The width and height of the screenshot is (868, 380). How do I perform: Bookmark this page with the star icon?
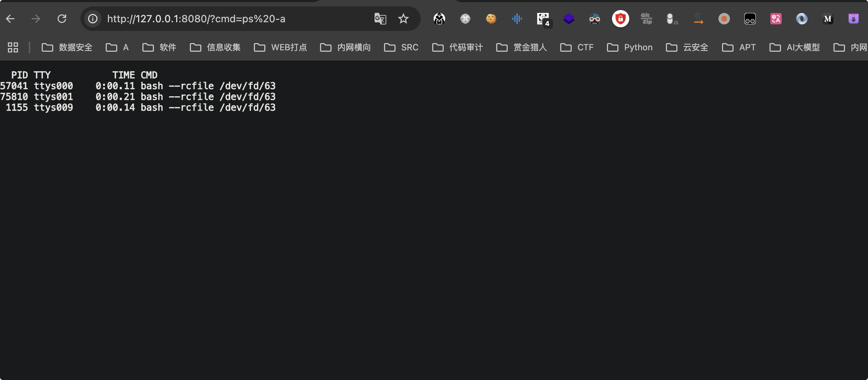[x=403, y=19]
